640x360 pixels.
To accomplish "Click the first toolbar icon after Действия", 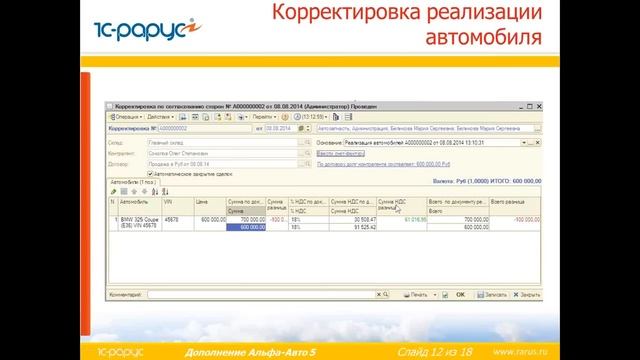I will (182, 117).
